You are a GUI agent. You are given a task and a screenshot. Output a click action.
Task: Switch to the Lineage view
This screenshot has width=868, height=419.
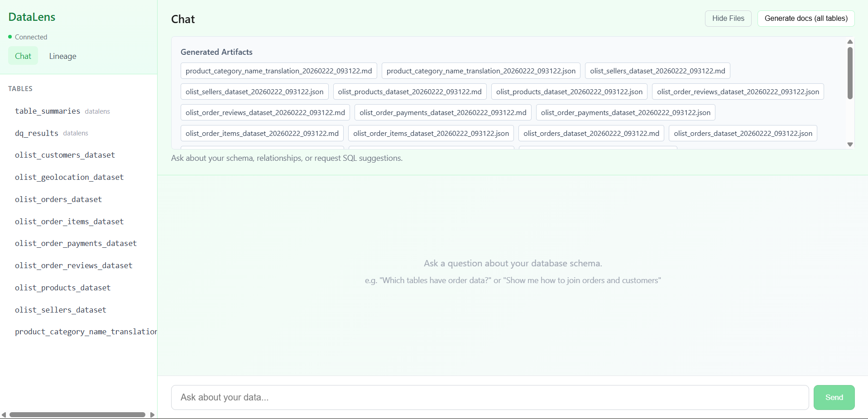tap(62, 56)
